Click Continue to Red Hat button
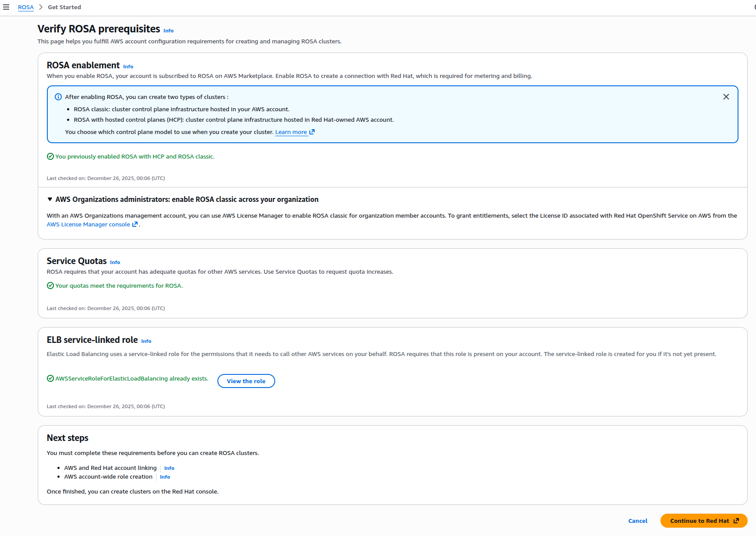This screenshot has height=536, width=756. (703, 521)
